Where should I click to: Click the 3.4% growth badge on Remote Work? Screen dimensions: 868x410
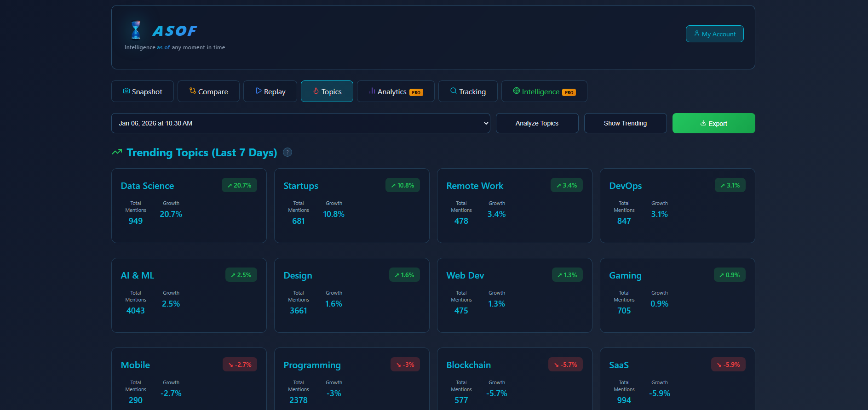[x=567, y=185]
